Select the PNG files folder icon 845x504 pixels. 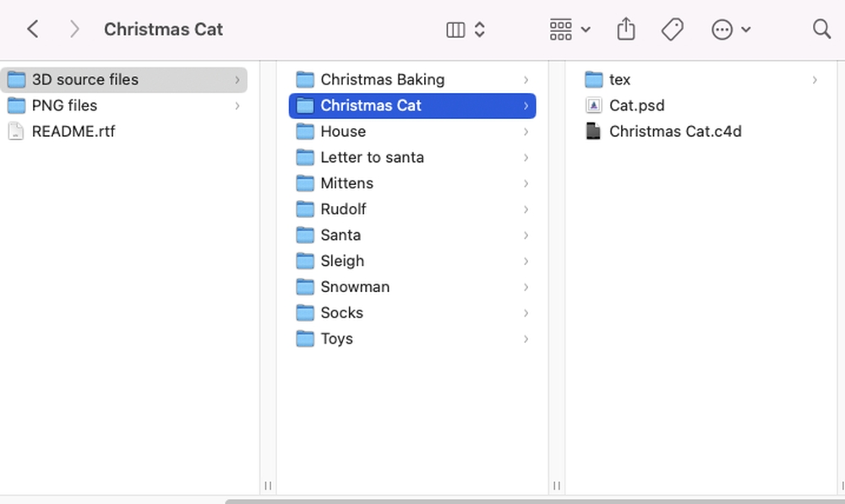point(16,106)
